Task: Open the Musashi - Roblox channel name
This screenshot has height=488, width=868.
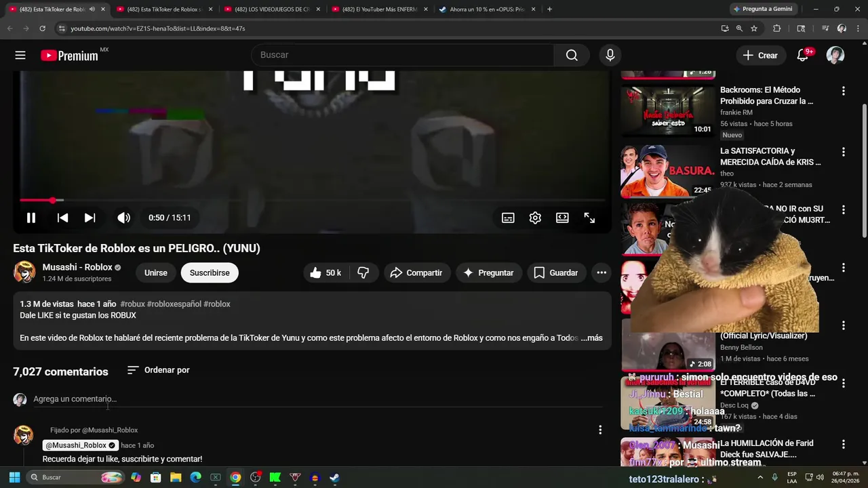Action: pyautogui.click(x=77, y=267)
